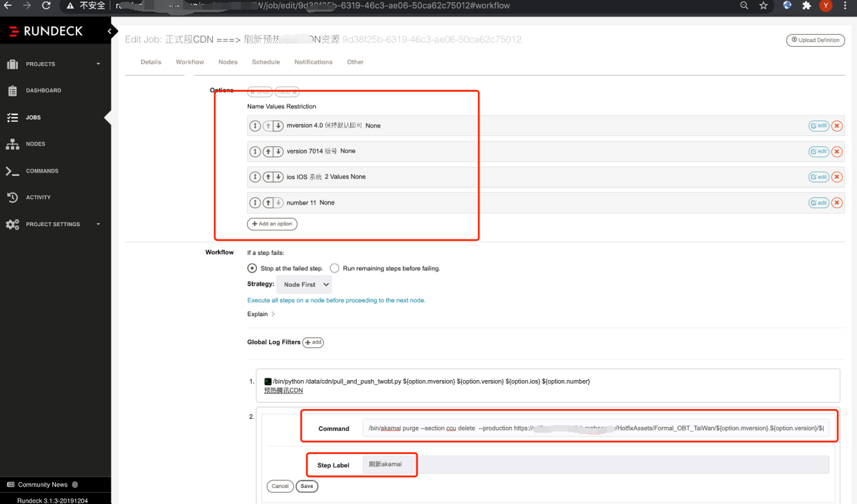Image resolution: width=857 pixels, height=504 pixels.
Task: Click Upload Definition button
Action: point(815,40)
